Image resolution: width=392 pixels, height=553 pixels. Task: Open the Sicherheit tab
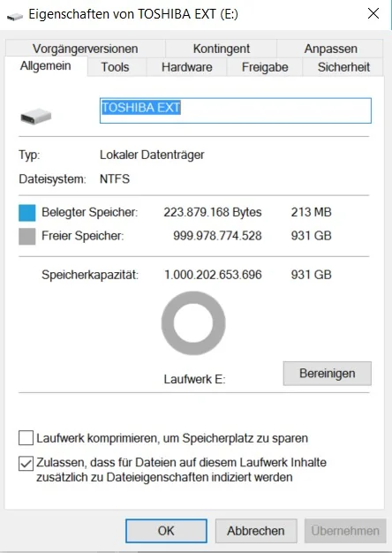click(x=343, y=67)
